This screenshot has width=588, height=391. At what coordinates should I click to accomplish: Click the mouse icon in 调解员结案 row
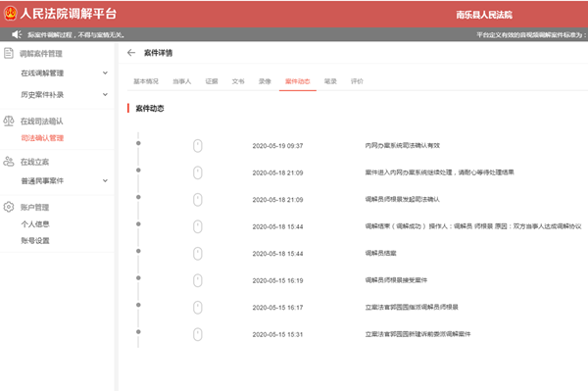pos(198,254)
